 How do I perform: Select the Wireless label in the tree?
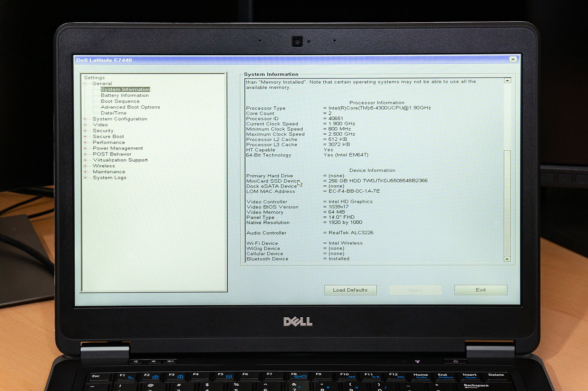(104, 166)
